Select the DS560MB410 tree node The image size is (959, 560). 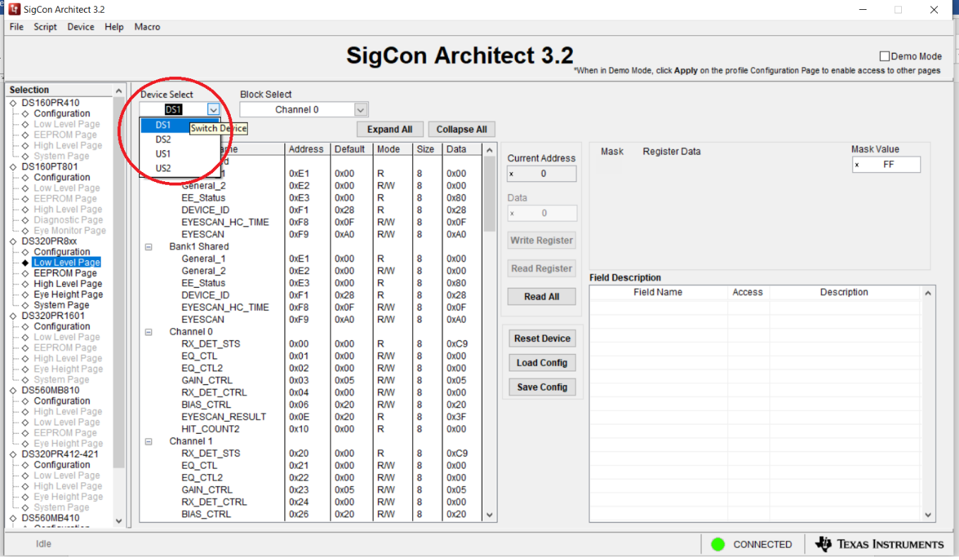(x=50, y=518)
